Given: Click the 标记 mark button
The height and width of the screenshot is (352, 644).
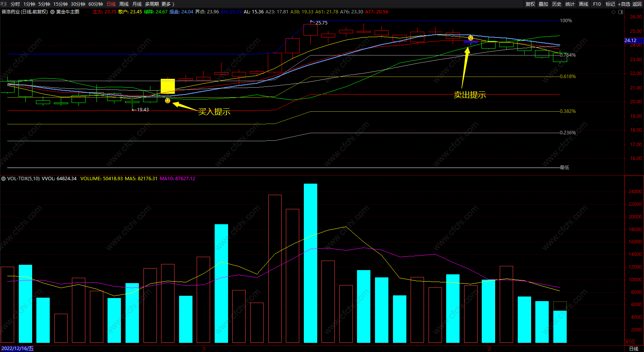Looking at the screenshot, I should 610,4.
